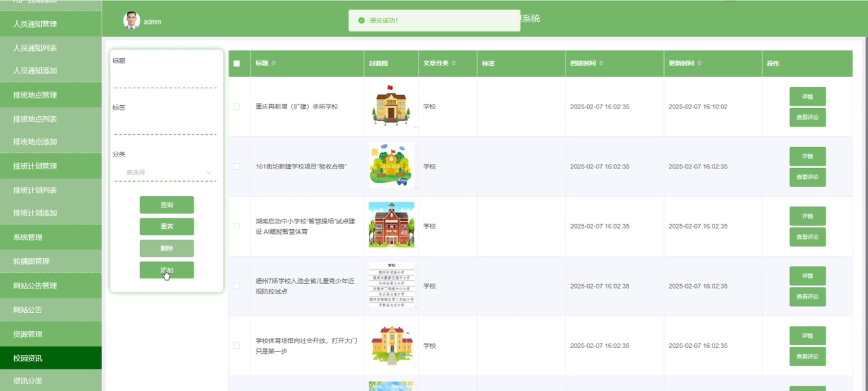868x391 pixels.
Task: Click 查看评论 for the 湖南启动 row
Action: tap(807, 237)
